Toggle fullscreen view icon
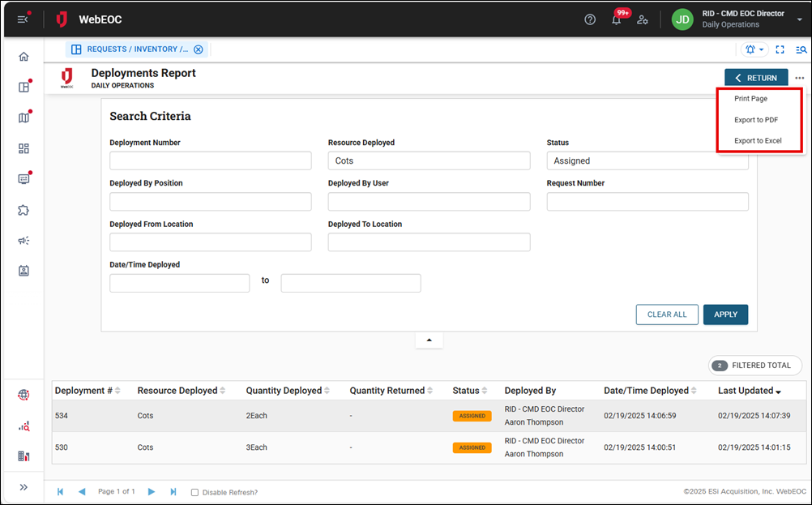Image resolution: width=812 pixels, height=505 pixels. [780, 49]
